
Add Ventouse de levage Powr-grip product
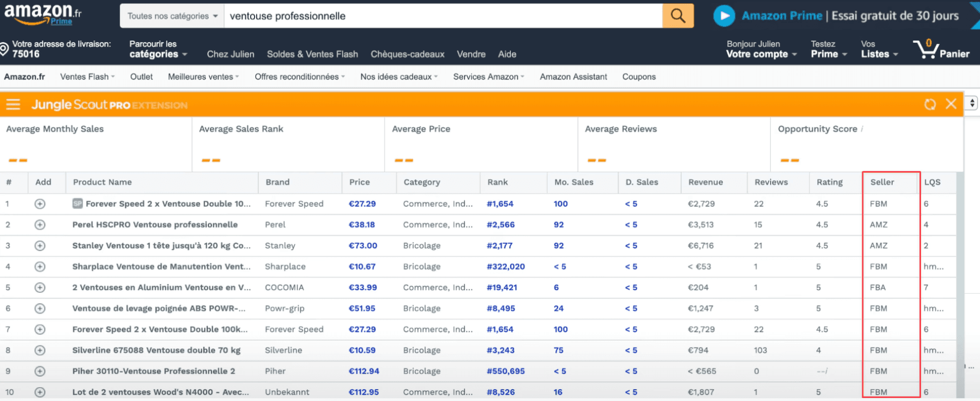click(40, 309)
